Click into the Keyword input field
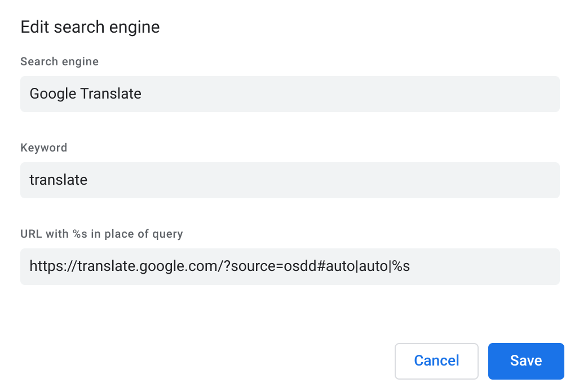 coord(290,180)
